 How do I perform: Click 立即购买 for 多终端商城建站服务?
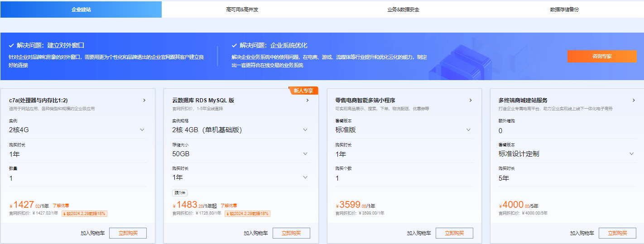[x=617, y=233]
